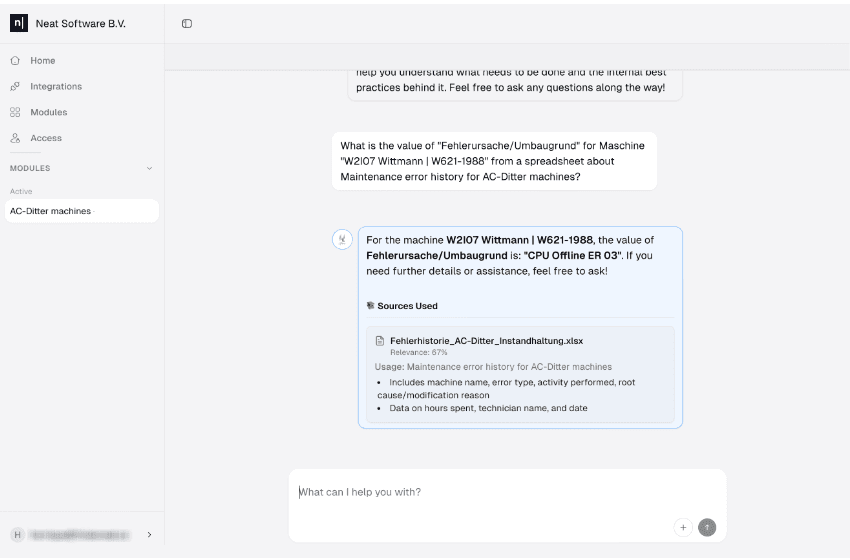Click the Neat Software logo icon
Viewport: 850px width, 560px height.
(x=18, y=23)
